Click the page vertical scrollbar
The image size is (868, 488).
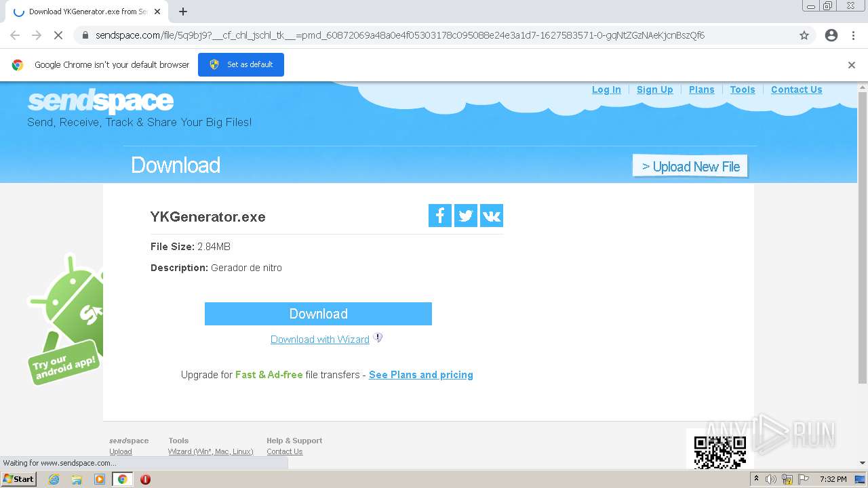(863, 237)
